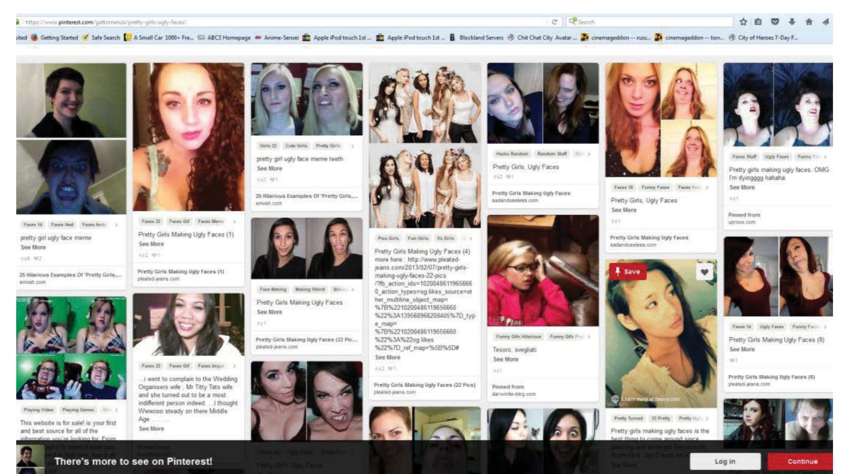Share the page with the send icon

tap(826, 20)
